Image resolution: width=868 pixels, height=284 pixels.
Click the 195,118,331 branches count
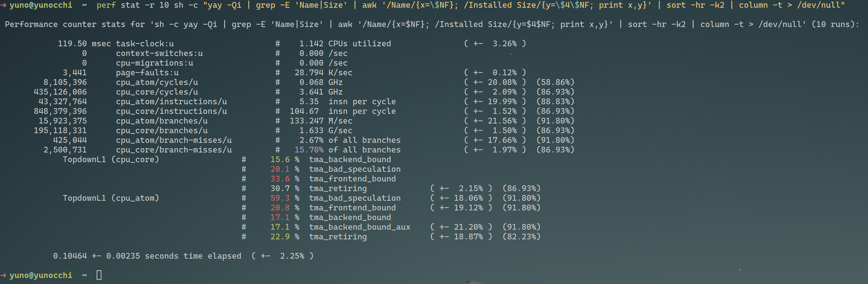pos(60,131)
